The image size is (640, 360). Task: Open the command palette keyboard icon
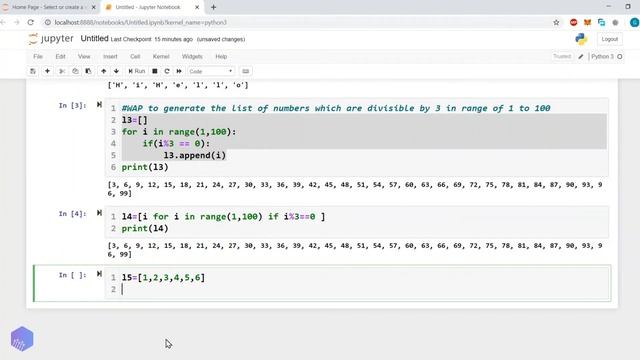click(x=245, y=71)
